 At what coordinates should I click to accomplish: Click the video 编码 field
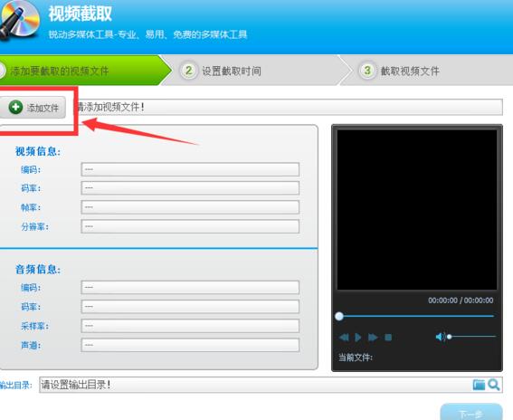pos(190,169)
